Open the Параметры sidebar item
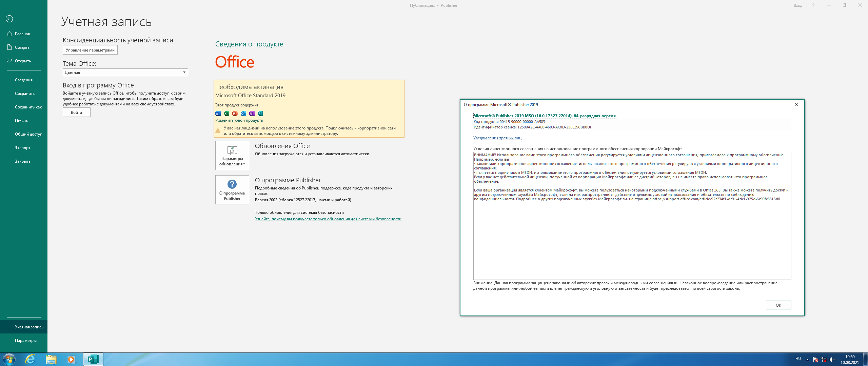Viewport: 868px width, 366px height. (26, 341)
